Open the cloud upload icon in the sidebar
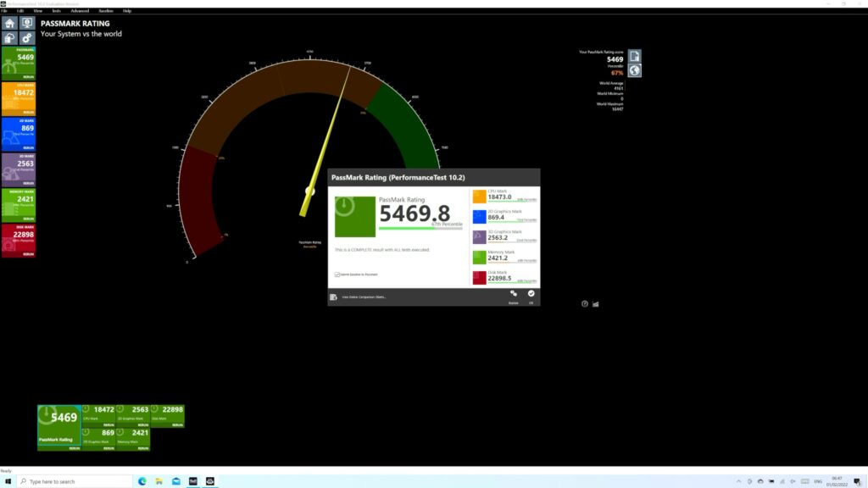The height and width of the screenshot is (488, 868). (9, 38)
